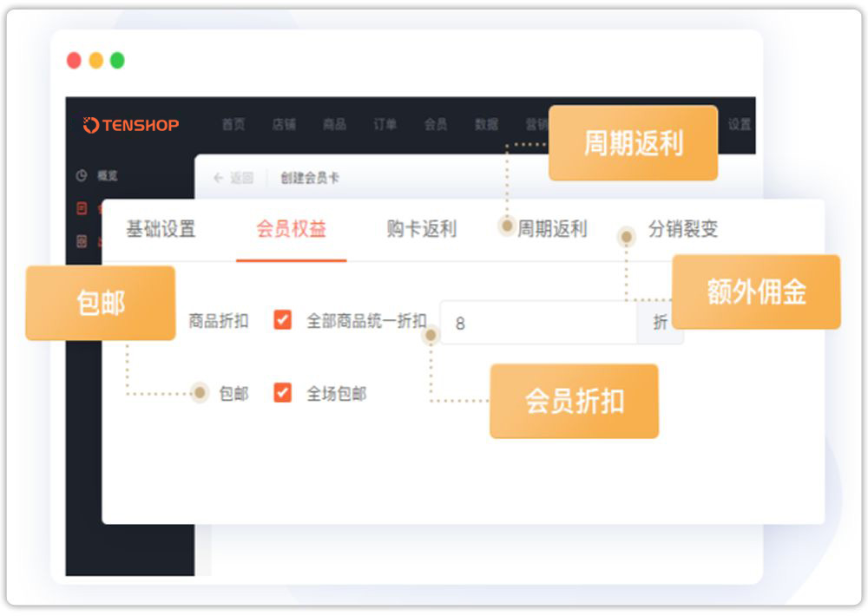Screen dimensions: 868x616
Task: Open 设置 in the top navigation
Action: coord(740,125)
